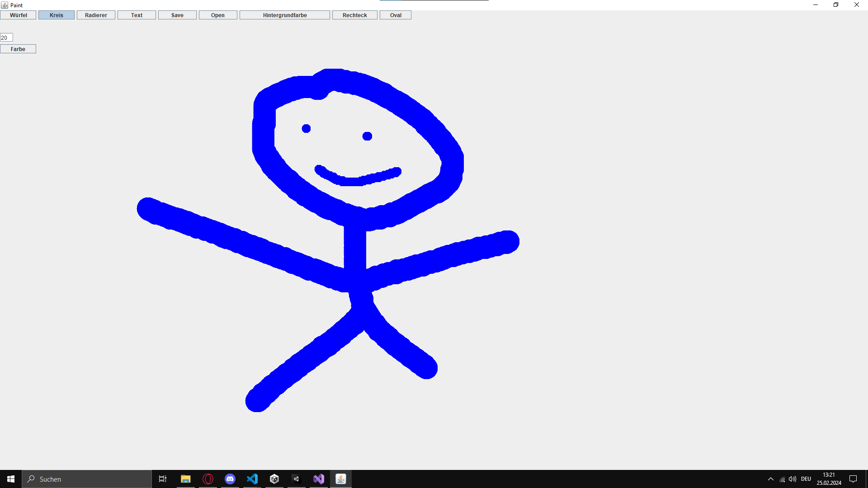
Task: Choose the Text tool
Action: click(x=137, y=15)
